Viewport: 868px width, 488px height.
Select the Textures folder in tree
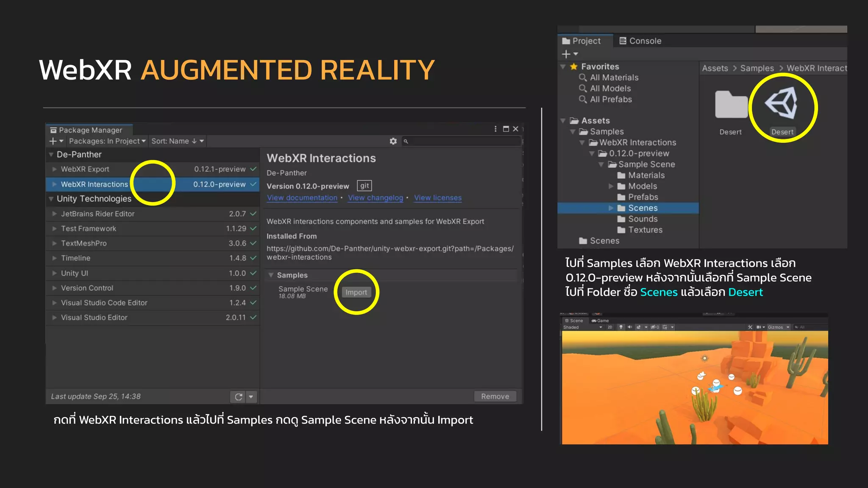coord(640,230)
